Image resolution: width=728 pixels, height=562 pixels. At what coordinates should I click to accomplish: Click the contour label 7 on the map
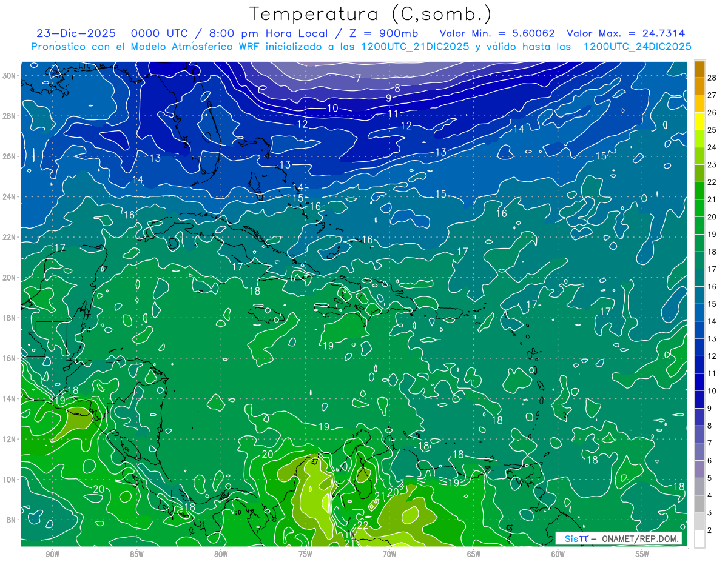pos(359,77)
